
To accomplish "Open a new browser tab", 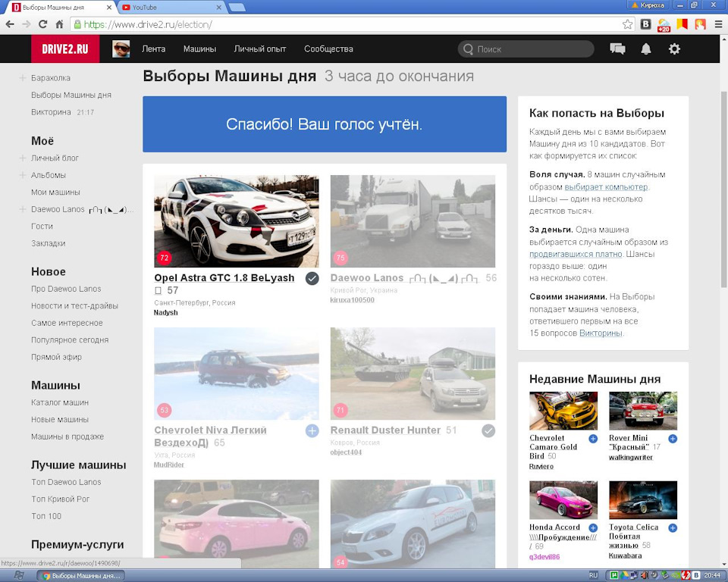I will (237, 8).
